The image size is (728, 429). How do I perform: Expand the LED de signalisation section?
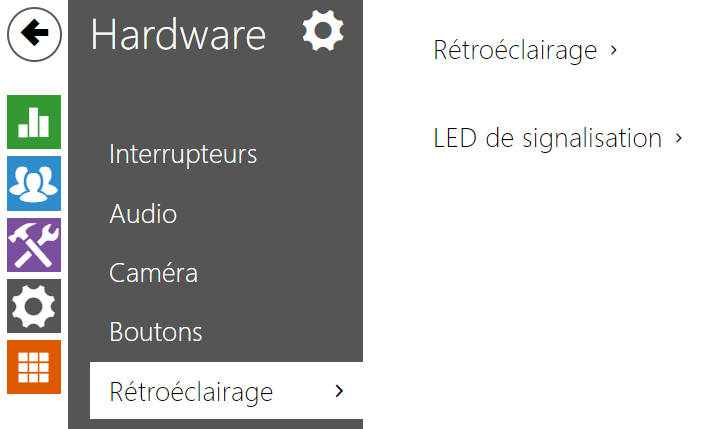(547, 138)
